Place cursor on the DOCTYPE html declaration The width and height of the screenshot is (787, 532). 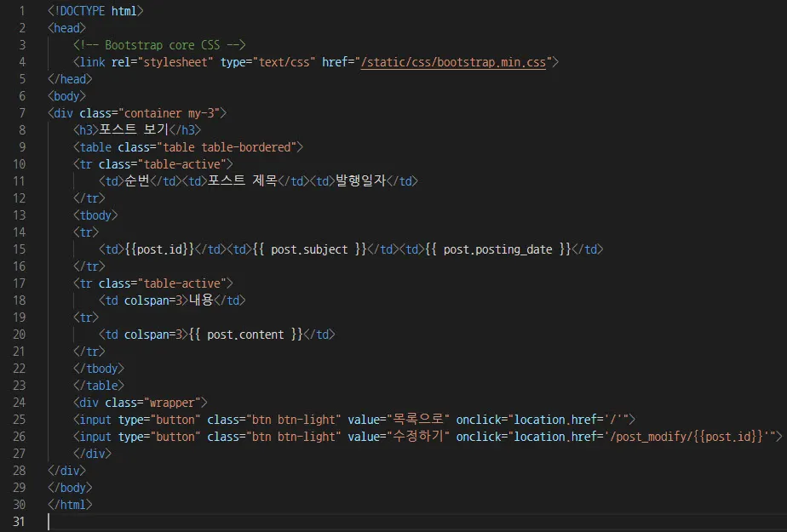coord(96,10)
